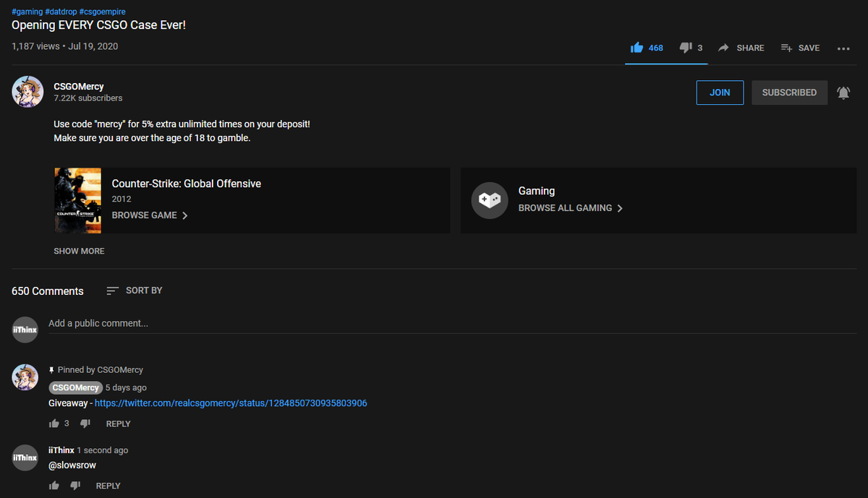Click the #csgoempire hashtag

[103, 12]
